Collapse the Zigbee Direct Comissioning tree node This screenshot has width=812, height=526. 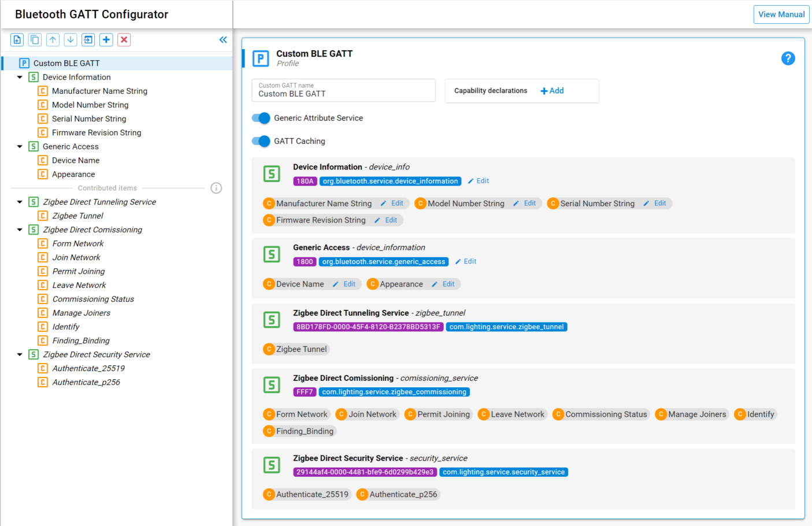coord(20,229)
